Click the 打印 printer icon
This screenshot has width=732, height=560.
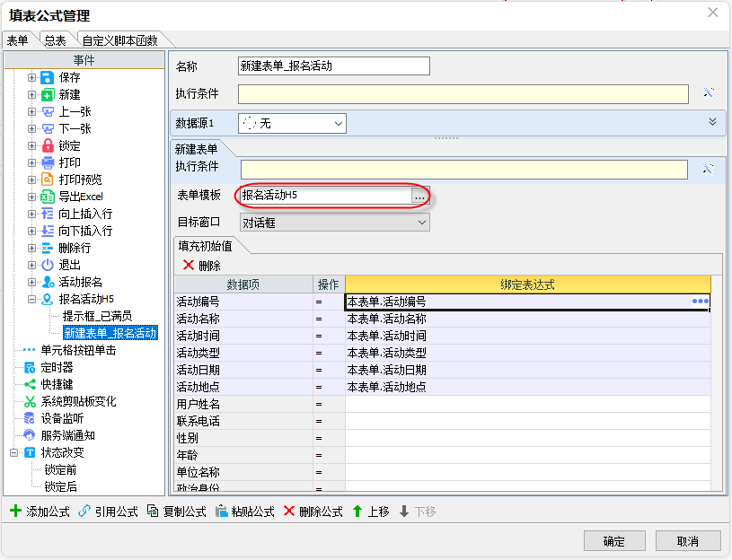point(47,162)
